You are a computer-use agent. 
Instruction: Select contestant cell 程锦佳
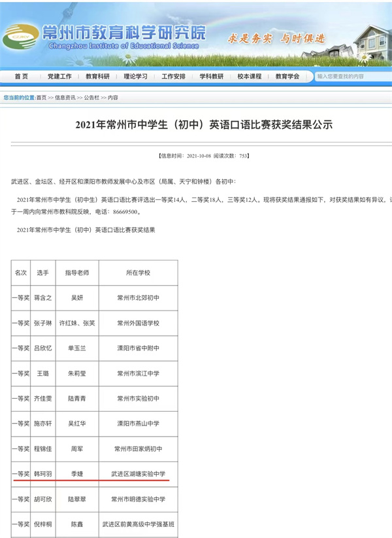[43, 449]
